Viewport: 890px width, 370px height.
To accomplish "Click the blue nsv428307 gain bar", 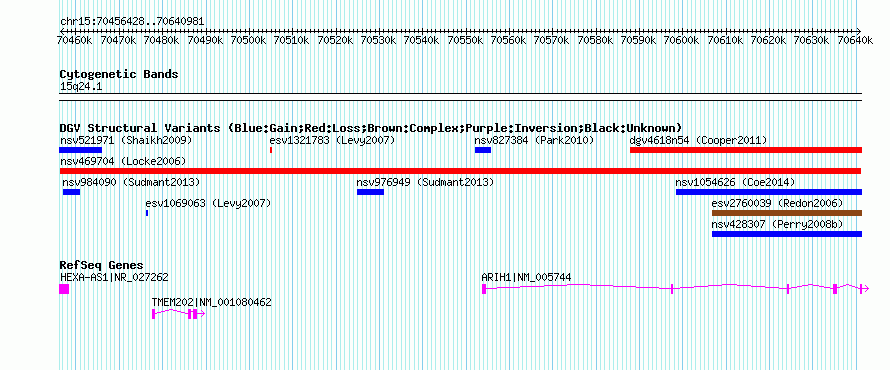I will tap(787, 234).
